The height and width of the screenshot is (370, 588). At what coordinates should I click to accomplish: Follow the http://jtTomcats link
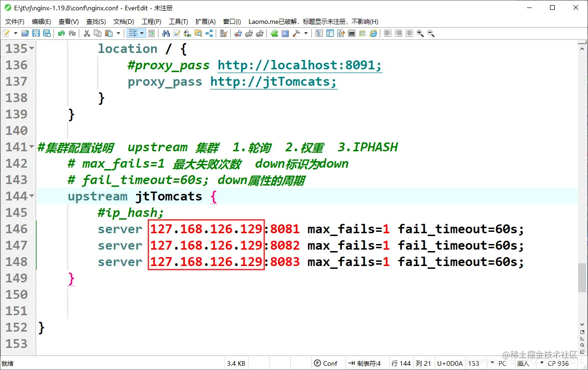(273, 81)
